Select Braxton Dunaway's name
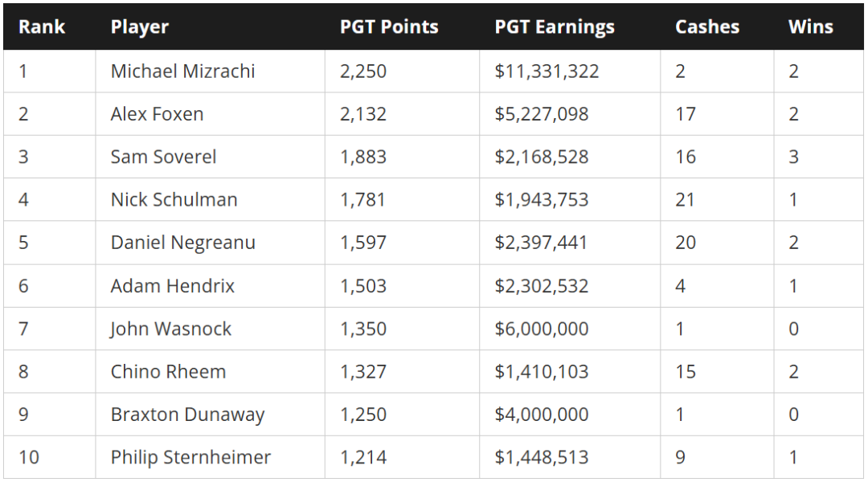The width and height of the screenshot is (868, 482). pyautogui.click(x=187, y=415)
